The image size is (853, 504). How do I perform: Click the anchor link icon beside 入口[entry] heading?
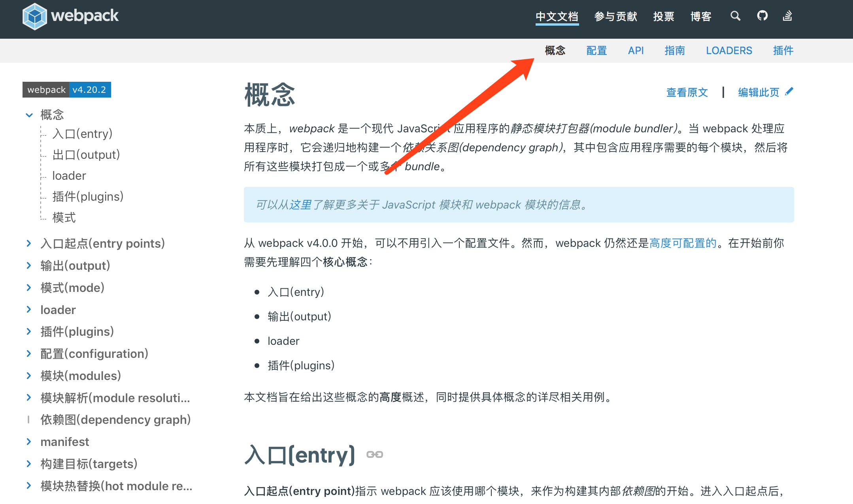[x=375, y=455]
